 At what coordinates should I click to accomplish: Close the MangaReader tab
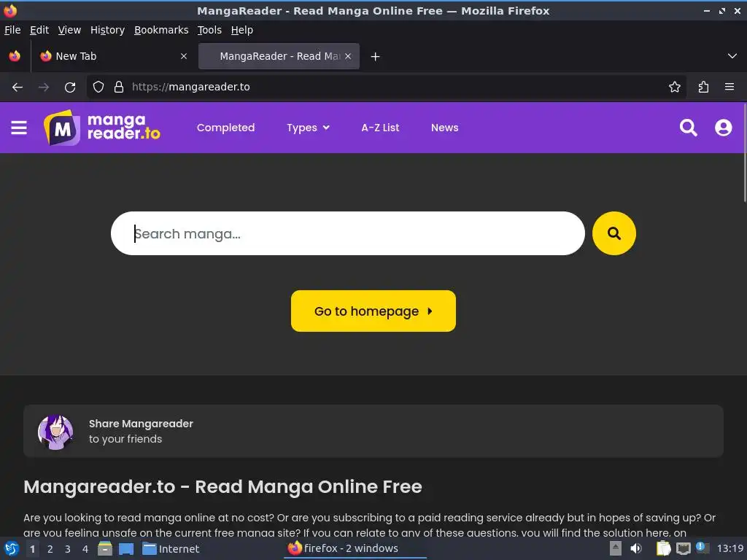(348, 56)
